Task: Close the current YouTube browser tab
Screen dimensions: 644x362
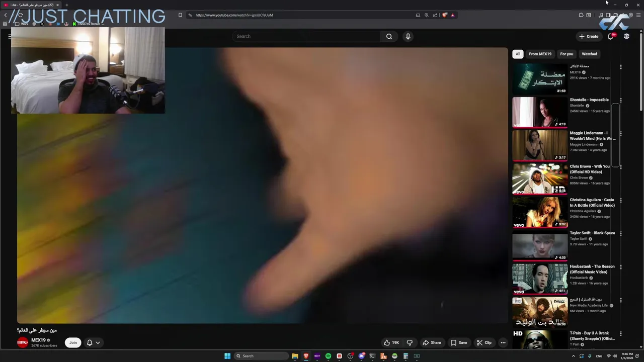Action: coord(57,5)
